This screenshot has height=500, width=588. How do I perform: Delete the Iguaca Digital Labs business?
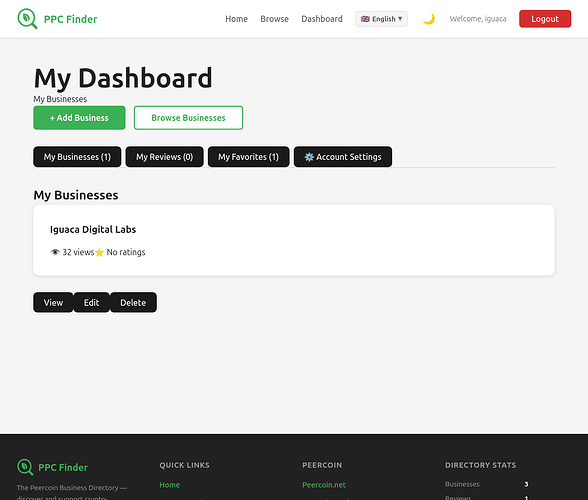point(133,302)
